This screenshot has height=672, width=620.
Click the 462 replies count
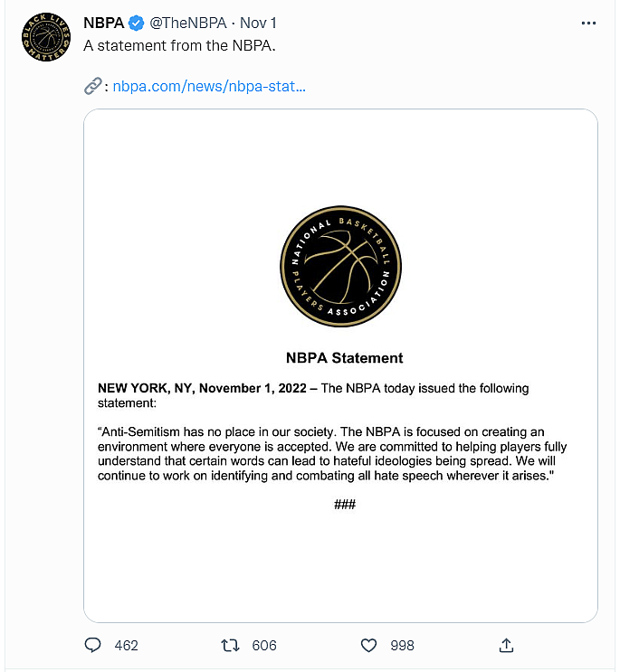[x=127, y=645]
